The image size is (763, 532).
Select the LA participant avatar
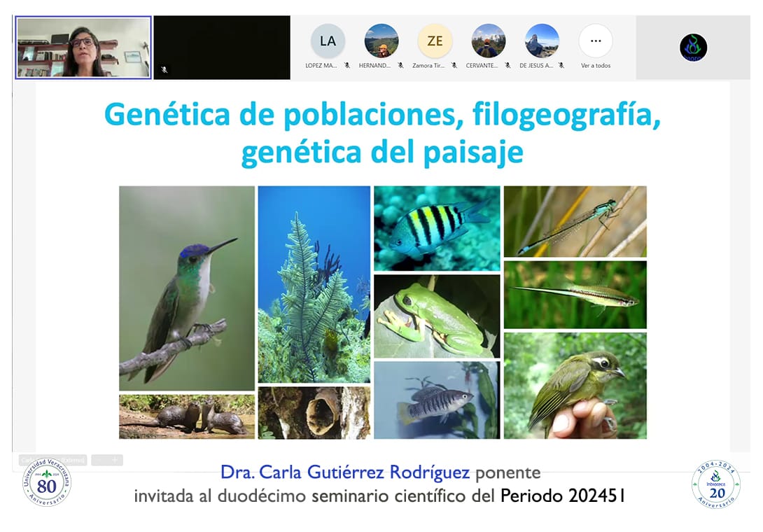328,41
